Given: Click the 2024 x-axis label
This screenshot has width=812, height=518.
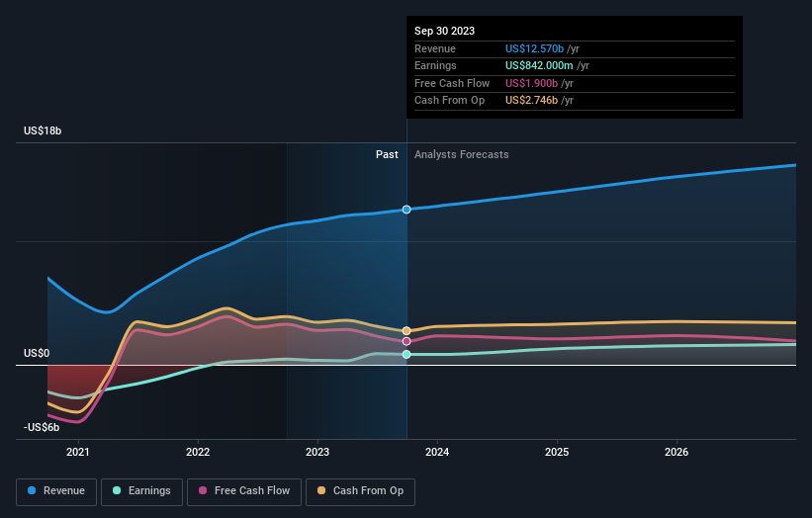Looking at the screenshot, I should click(437, 453).
